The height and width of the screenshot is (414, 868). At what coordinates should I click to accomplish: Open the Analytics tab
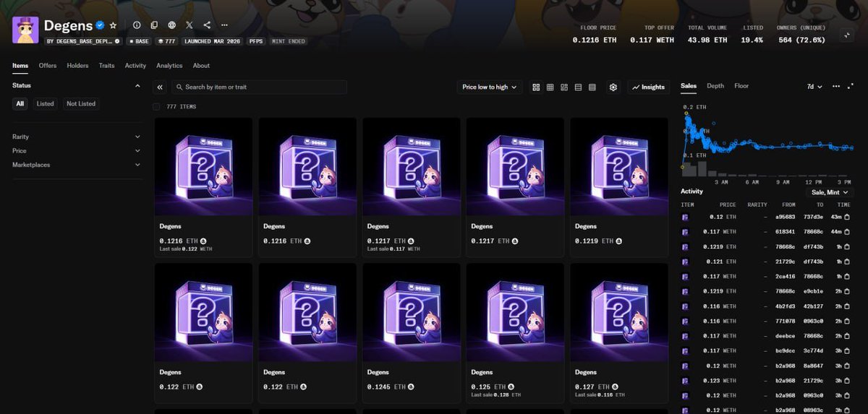point(169,65)
